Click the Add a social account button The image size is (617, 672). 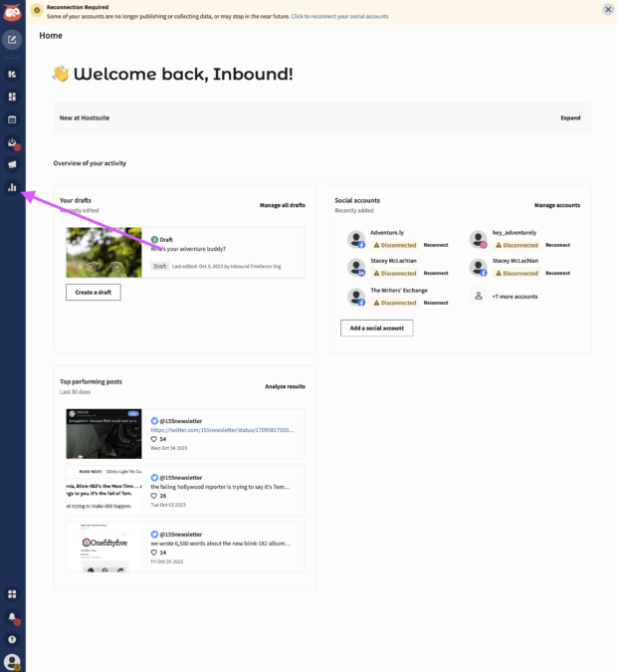377,329
